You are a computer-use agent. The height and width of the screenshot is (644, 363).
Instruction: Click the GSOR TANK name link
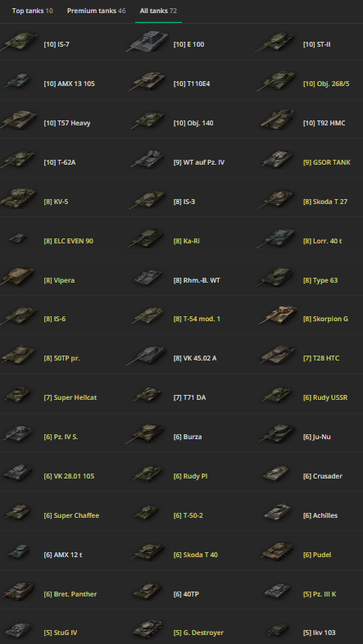click(327, 162)
